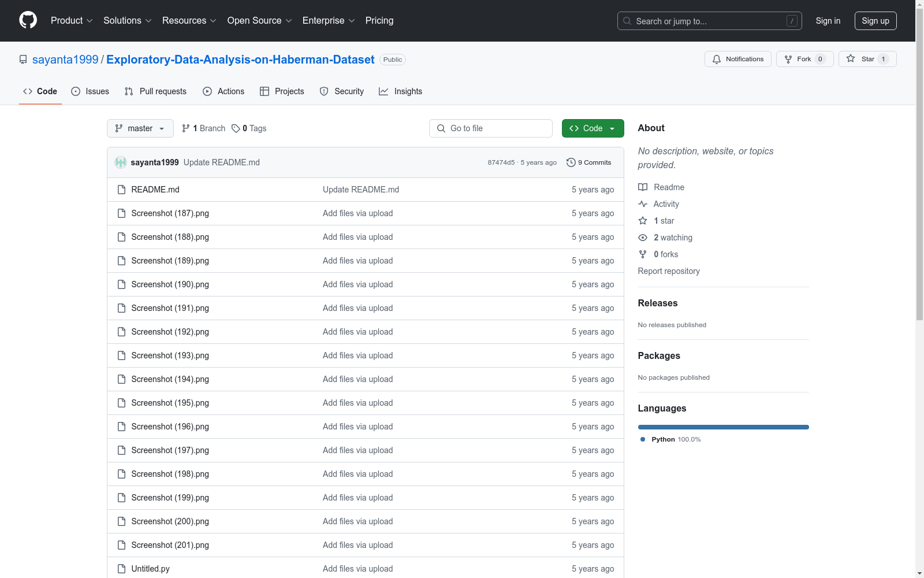Expand the Enterprise menu
This screenshot has width=924, height=578.
coord(329,21)
